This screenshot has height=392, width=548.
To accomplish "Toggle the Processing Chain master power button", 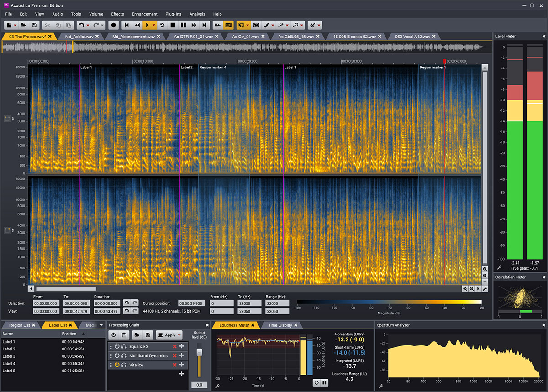I will point(114,335).
